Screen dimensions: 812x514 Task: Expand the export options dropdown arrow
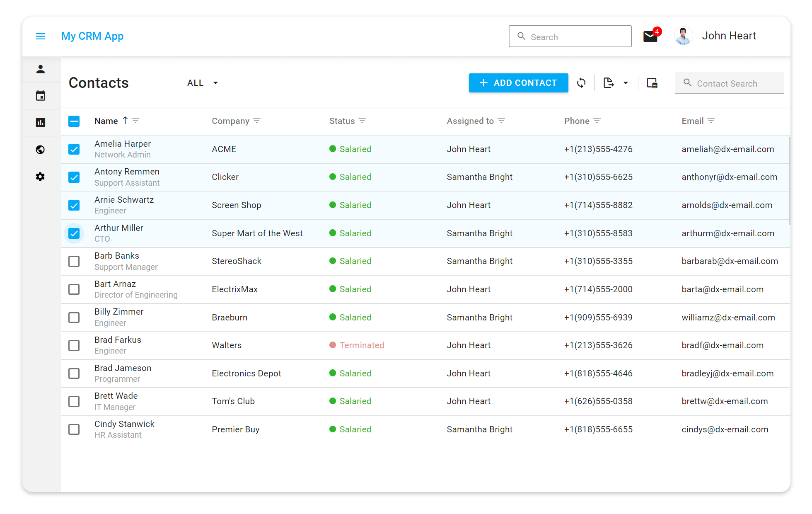626,83
